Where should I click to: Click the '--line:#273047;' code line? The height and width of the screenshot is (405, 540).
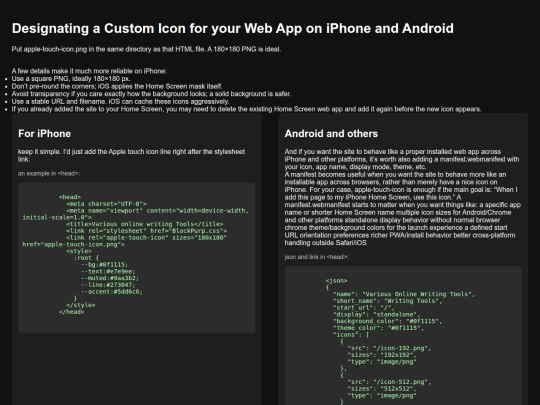108,285
